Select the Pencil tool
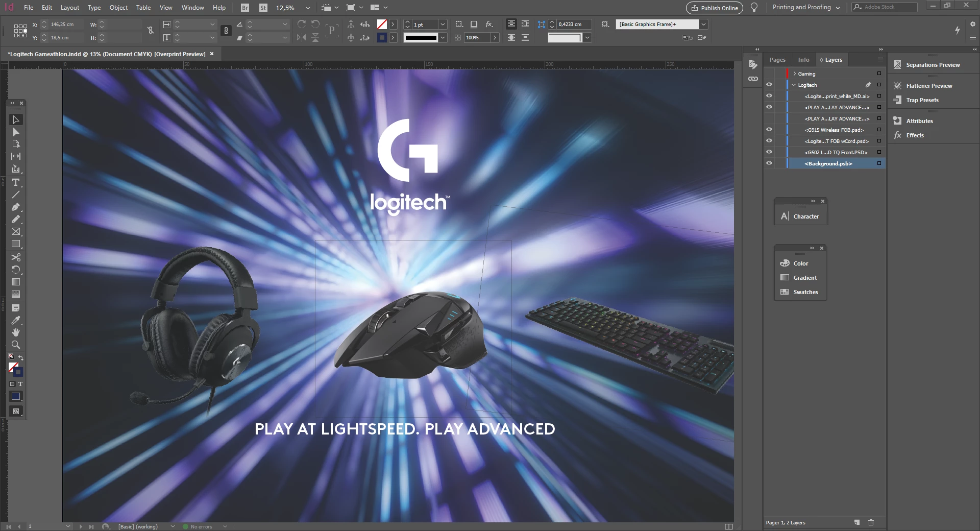 point(16,219)
